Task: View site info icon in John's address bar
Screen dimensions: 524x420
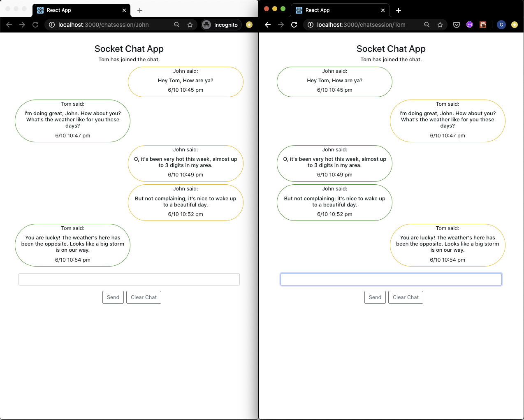Action: point(52,25)
